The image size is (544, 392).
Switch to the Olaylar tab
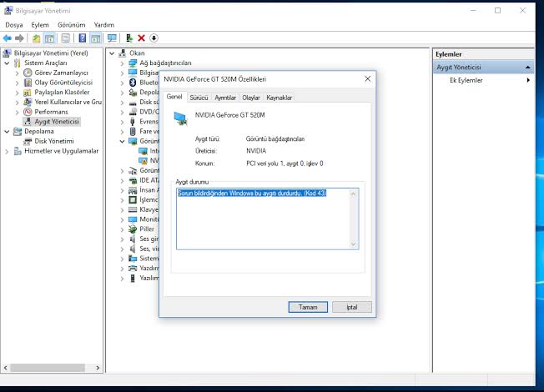pos(251,98)
